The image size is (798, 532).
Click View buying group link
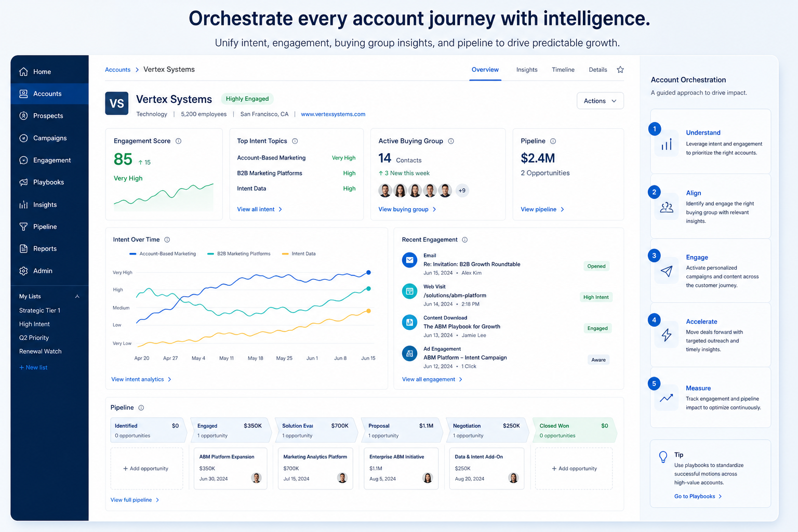click(x=407, y=209)
